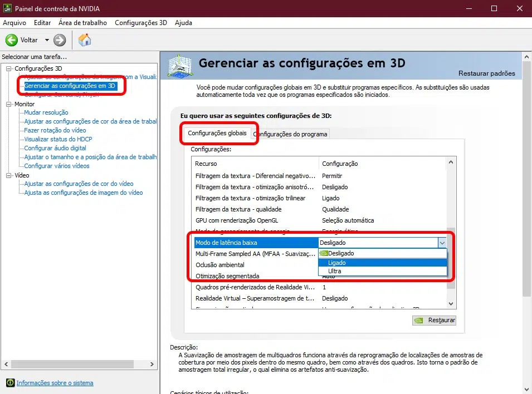The height and width of the screenshot is (394, 532).
Task: Click the forward navigation arrow icon
Action: [58, 40]
